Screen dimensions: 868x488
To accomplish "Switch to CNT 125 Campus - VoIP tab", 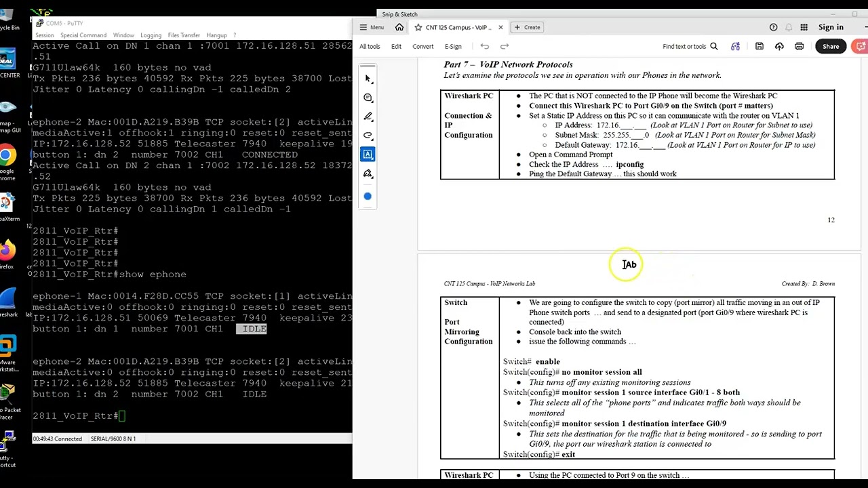I will pos(458,27).
